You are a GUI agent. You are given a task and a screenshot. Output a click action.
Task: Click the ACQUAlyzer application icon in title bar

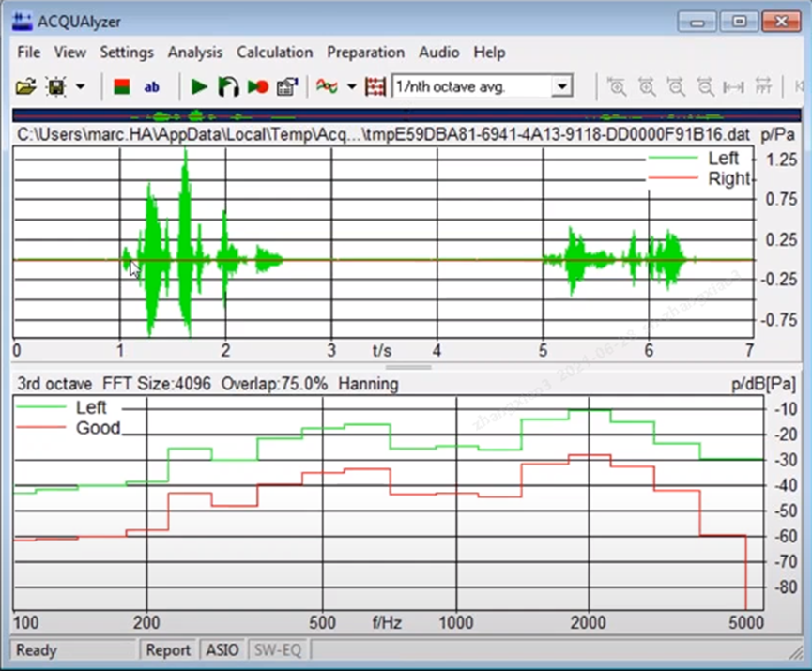point(23,22)
